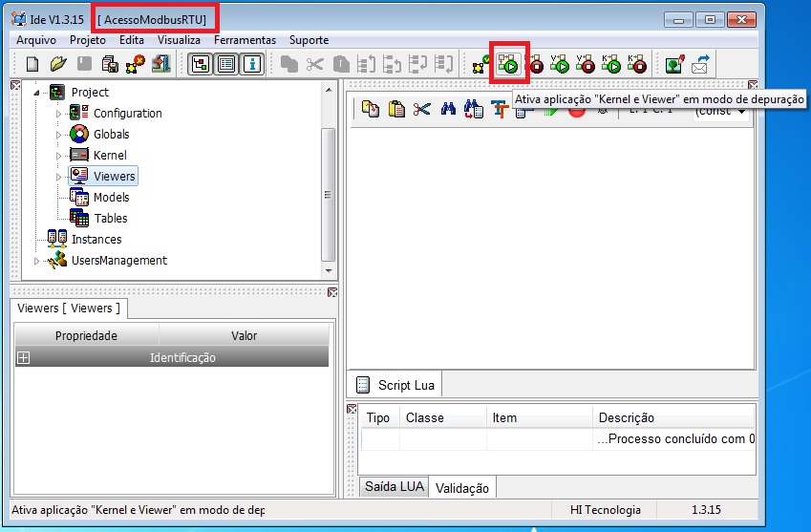Toggle the information panel view
The width and height of the screenshot is (811, 532).
tap(252, 64)
